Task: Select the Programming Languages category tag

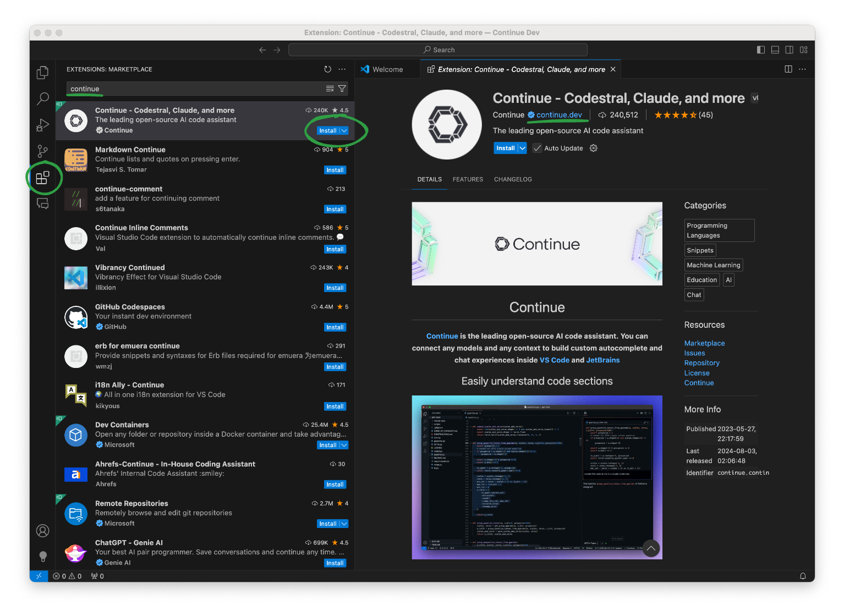Action: tap(719, 230)
